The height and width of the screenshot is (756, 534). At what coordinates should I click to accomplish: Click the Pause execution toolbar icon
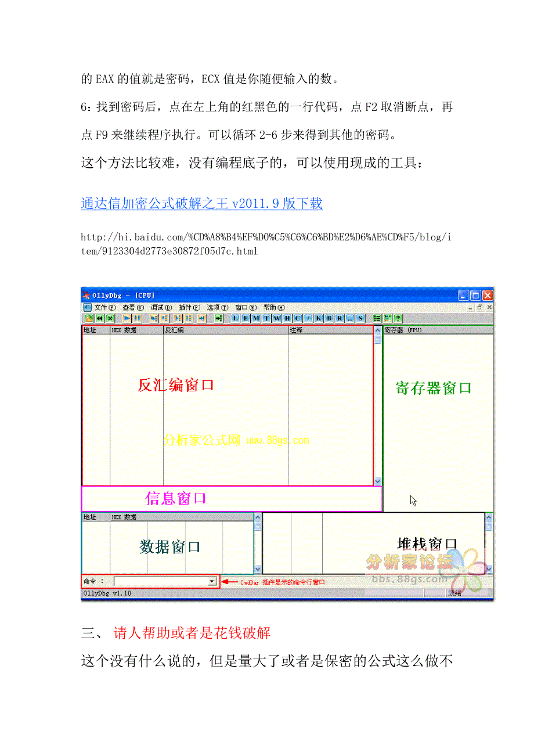pos(137,318)
